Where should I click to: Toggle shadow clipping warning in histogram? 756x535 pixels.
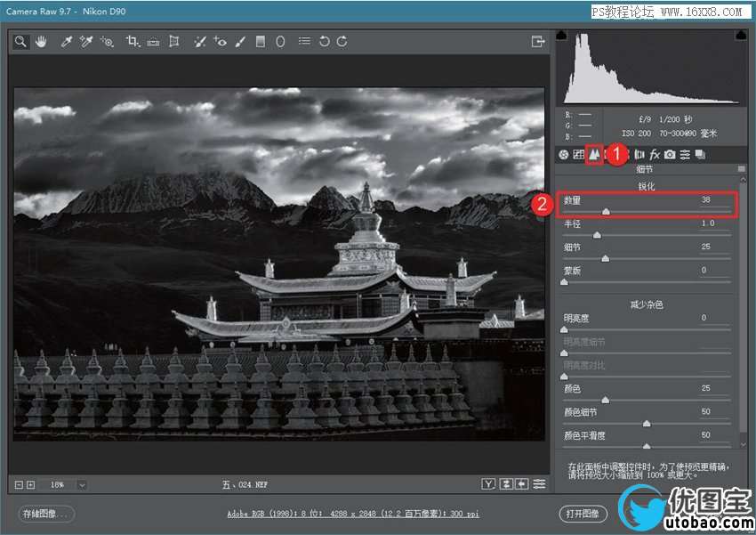pyautogui.click(x=561, y=35)
